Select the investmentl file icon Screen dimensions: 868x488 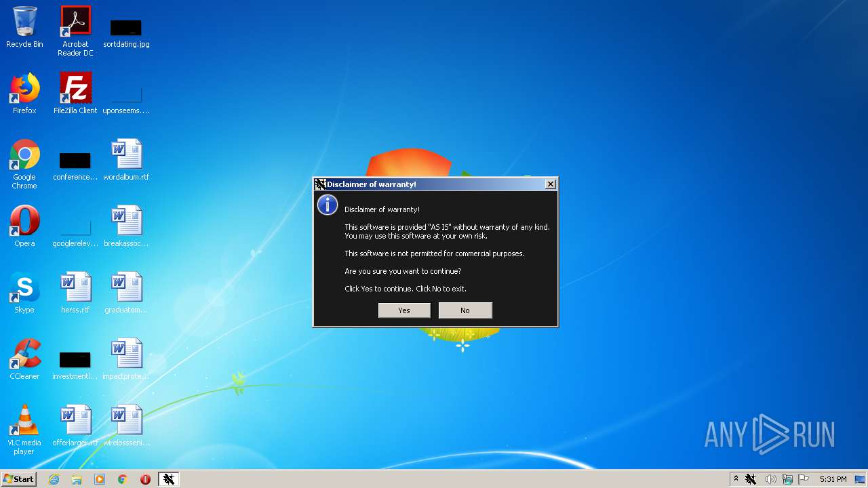point(75,364)
